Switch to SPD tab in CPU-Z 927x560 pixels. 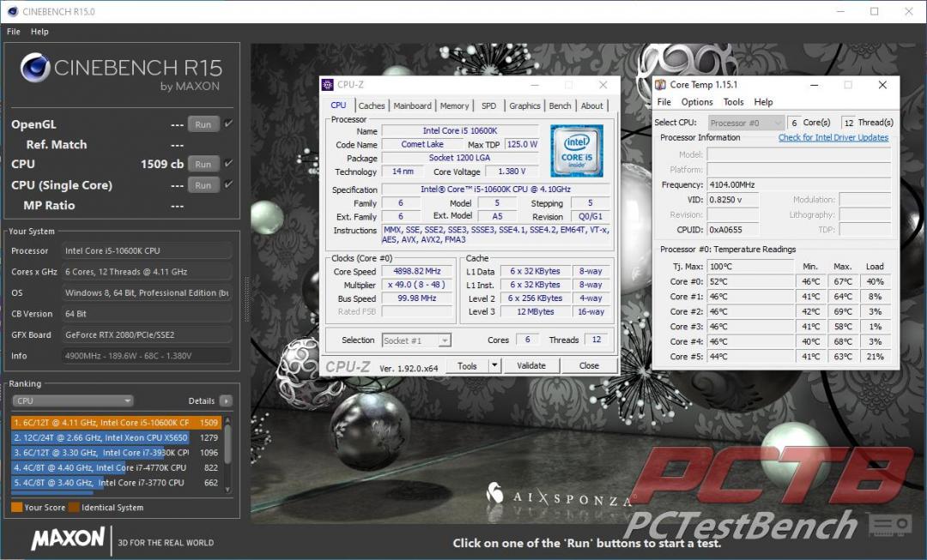coord(488,105)
